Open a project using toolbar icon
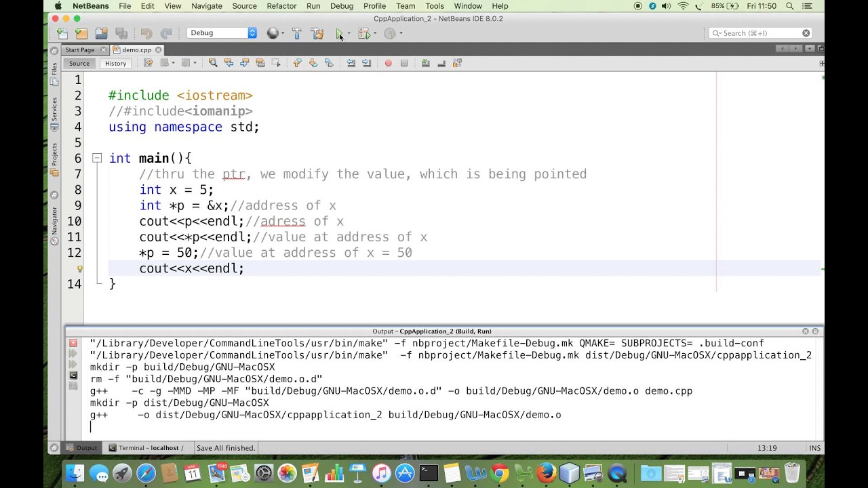 [x=102, y=33]
